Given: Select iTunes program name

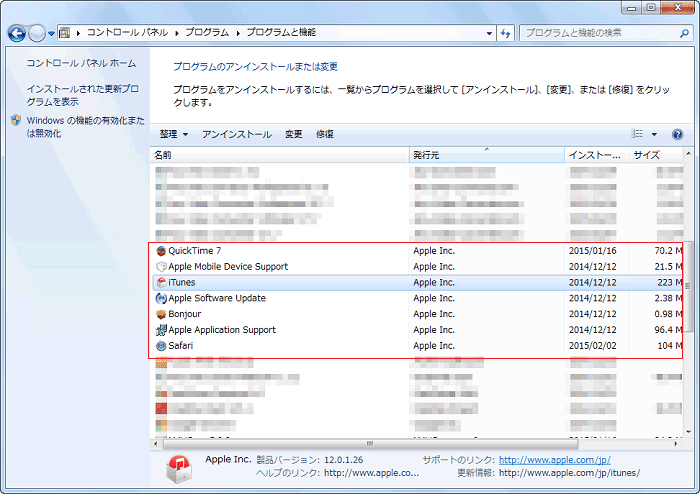Looking at the screenshot, I should tap(182, 282).
